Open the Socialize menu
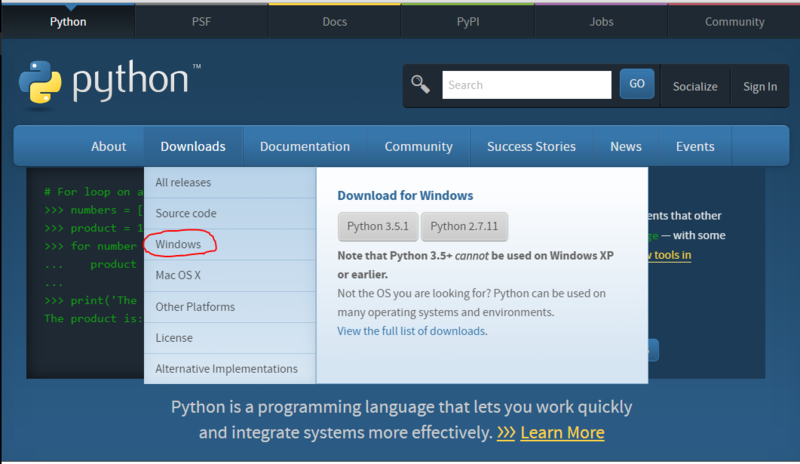The image size is (800, 464). click(x=695, y=86)
